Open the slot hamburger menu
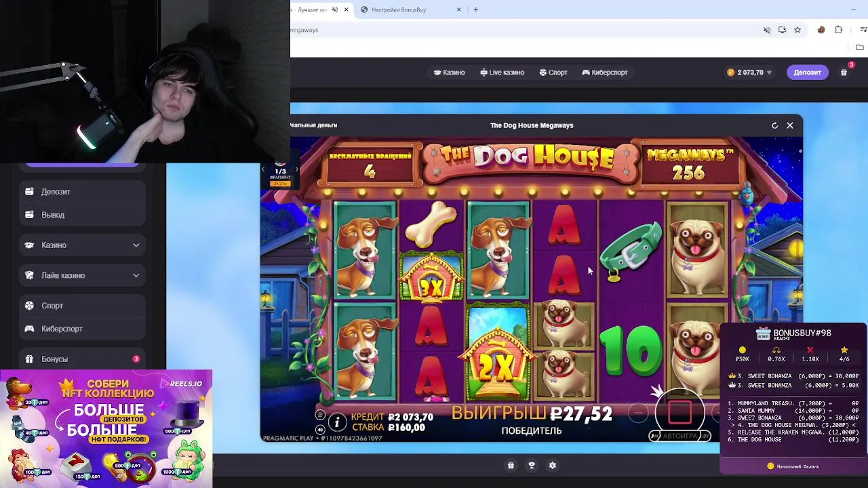This screenshot has width=868, height=488. pos(320,415)
